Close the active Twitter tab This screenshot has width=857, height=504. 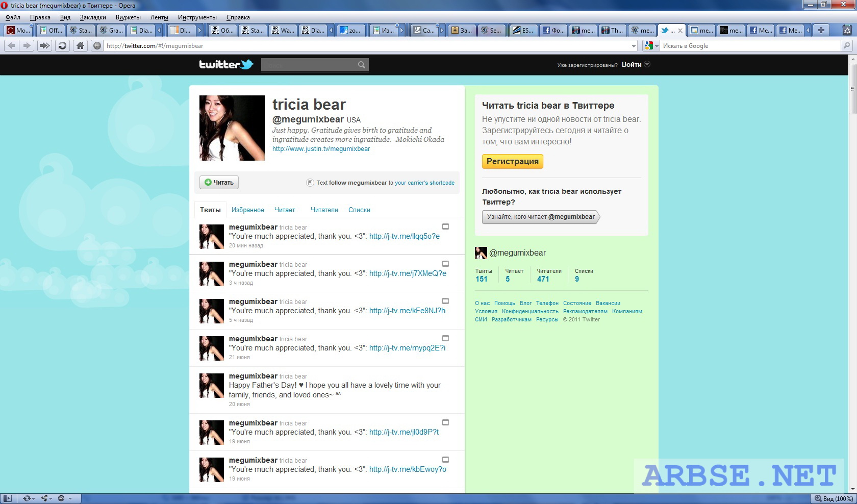point(680,31)
